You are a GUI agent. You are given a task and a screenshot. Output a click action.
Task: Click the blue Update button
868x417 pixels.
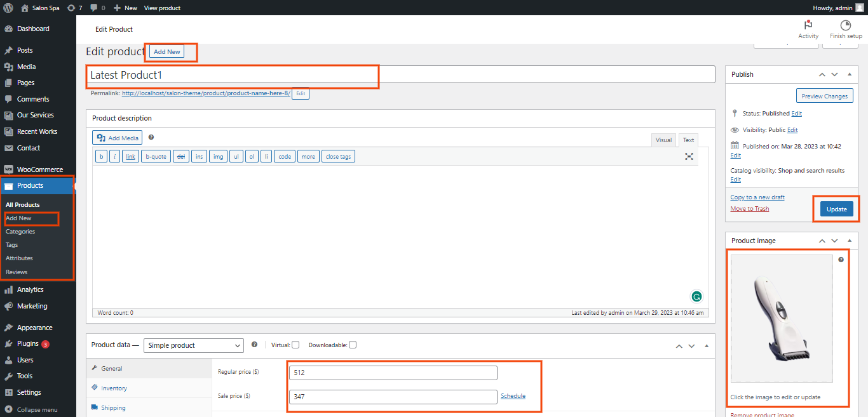pos(836,209)
